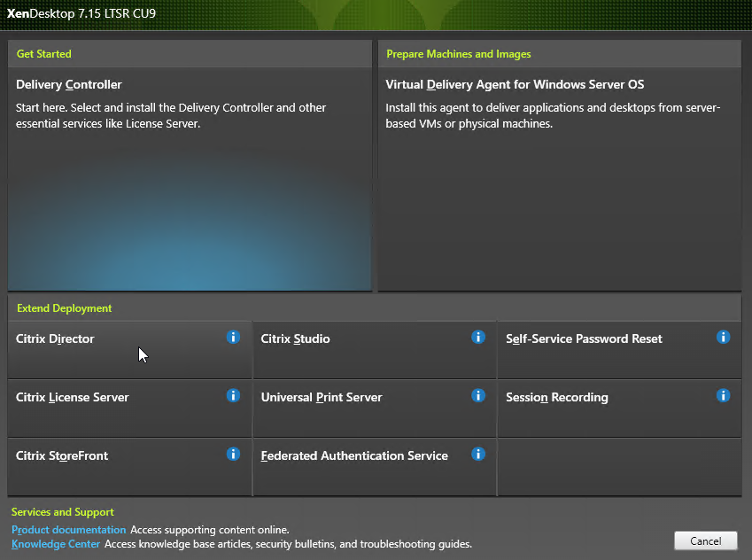
Task: Click info icon for Citrix StoreFront
Action: tap(233, 455)
